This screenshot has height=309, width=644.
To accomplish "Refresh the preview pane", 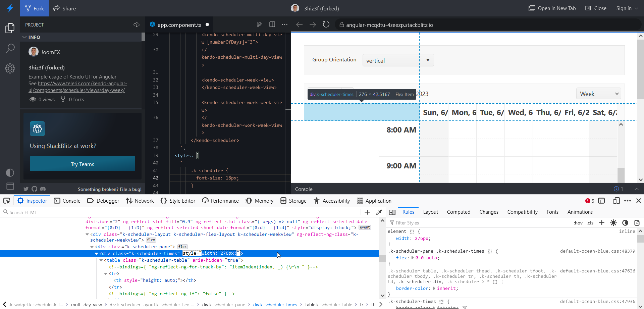I will pos(326,24).
